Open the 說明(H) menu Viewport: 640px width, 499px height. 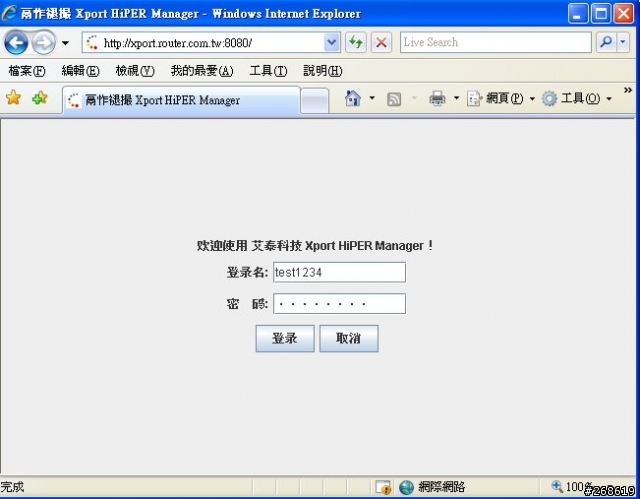click(x=322, y=71)
